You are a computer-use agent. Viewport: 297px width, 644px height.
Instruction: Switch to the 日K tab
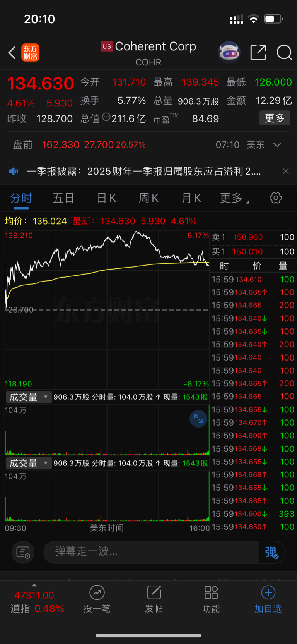point(106,198)
